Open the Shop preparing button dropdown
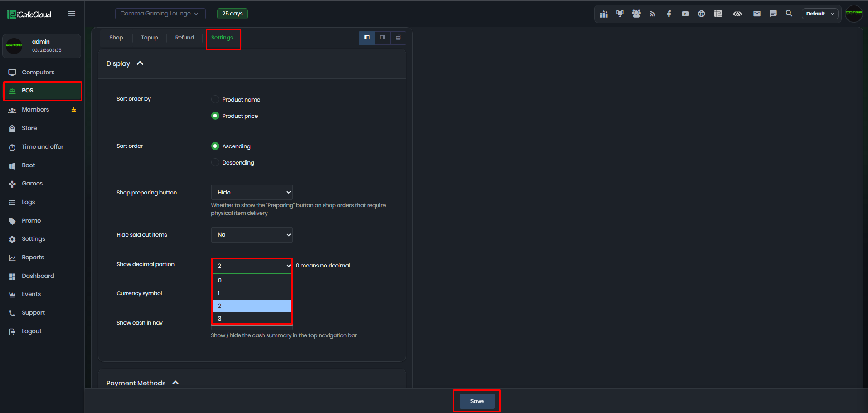 252,192
